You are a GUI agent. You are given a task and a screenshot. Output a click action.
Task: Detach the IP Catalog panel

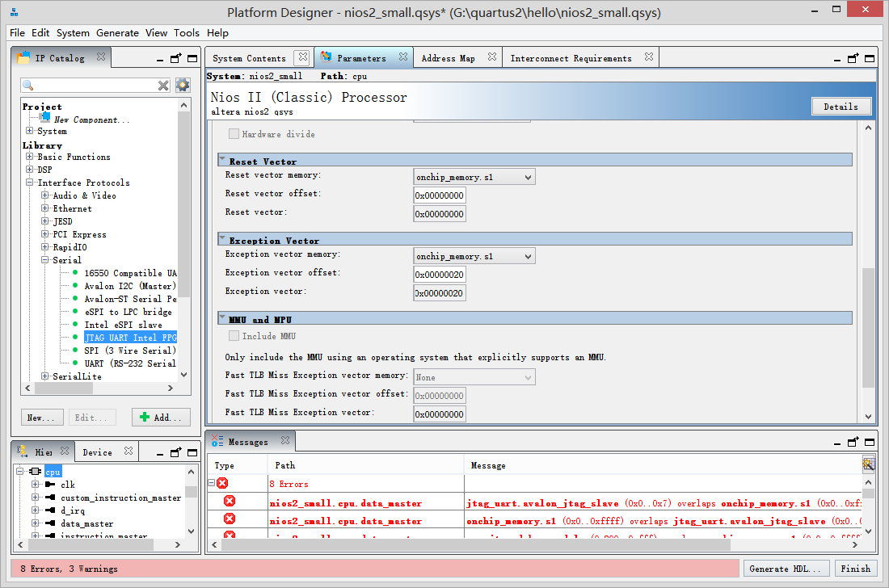pos(175,58)
